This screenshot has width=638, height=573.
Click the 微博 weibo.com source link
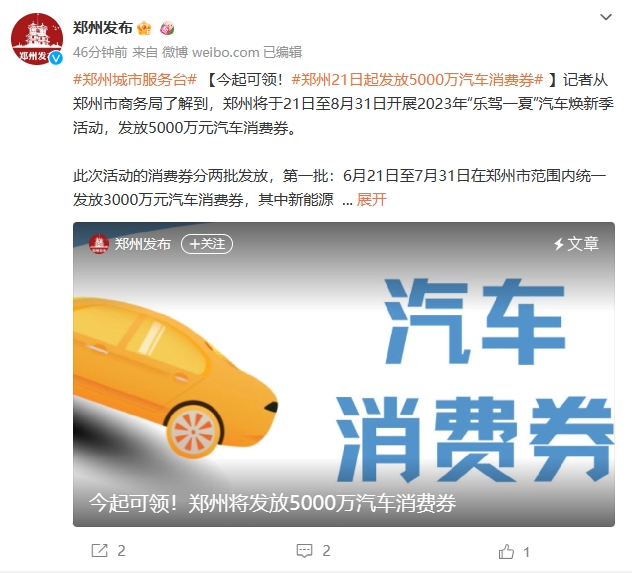point(210,52)
